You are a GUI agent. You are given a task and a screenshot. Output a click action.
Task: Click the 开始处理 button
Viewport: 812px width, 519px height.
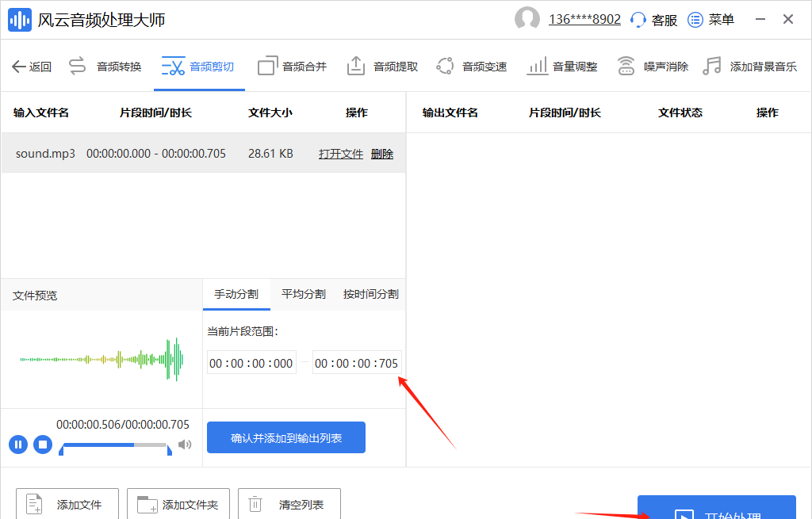click(717, 509)
